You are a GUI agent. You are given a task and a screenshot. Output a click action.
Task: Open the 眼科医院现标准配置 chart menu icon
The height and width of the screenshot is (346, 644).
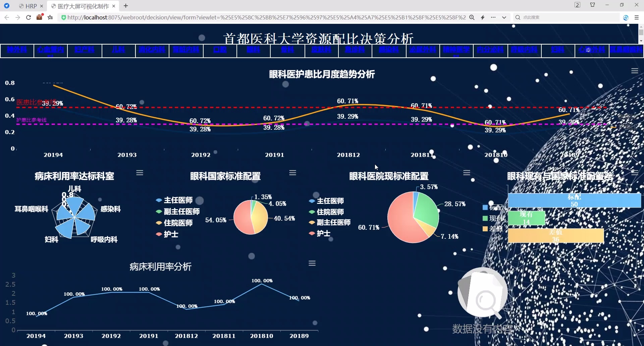pyautogui.click(x=467, y=172)
